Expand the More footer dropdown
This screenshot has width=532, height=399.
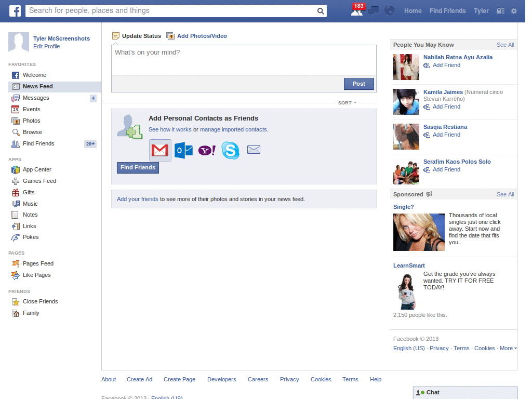pyautogui.click(x=508, y=348)
